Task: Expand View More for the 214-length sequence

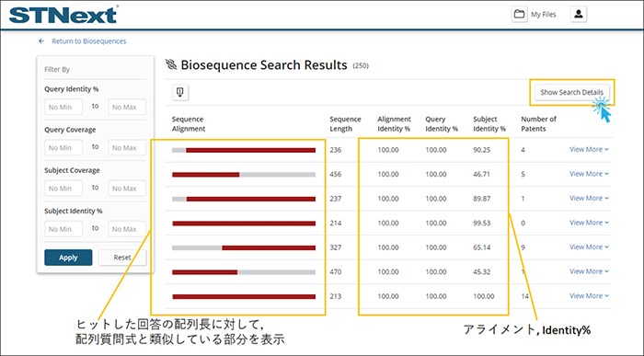Action: click(589, 223)
